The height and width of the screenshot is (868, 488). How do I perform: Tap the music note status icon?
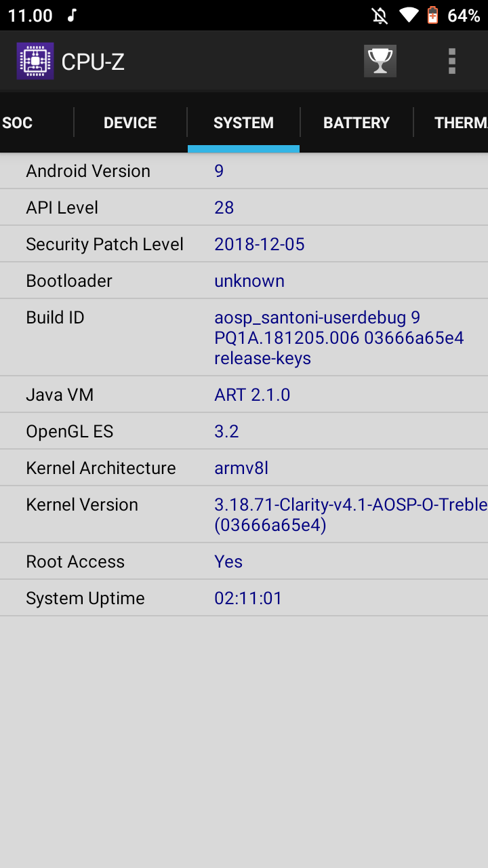(72, 16)
